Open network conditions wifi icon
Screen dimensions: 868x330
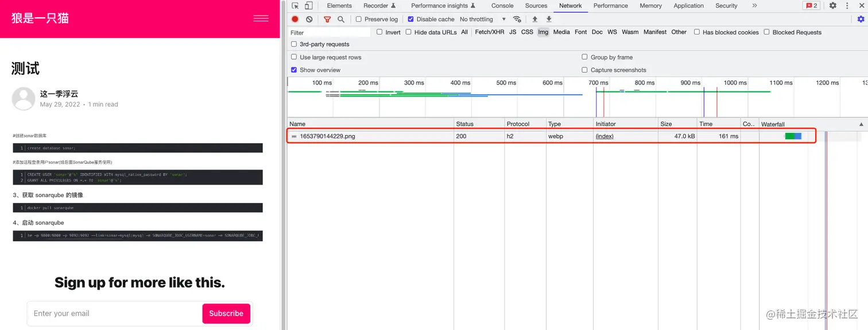(517, 19)
